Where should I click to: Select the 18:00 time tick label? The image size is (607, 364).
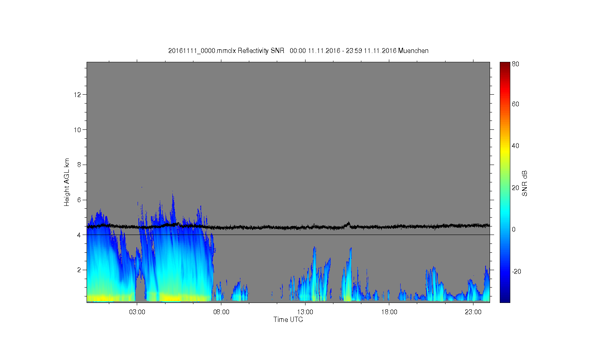point(389,312)
